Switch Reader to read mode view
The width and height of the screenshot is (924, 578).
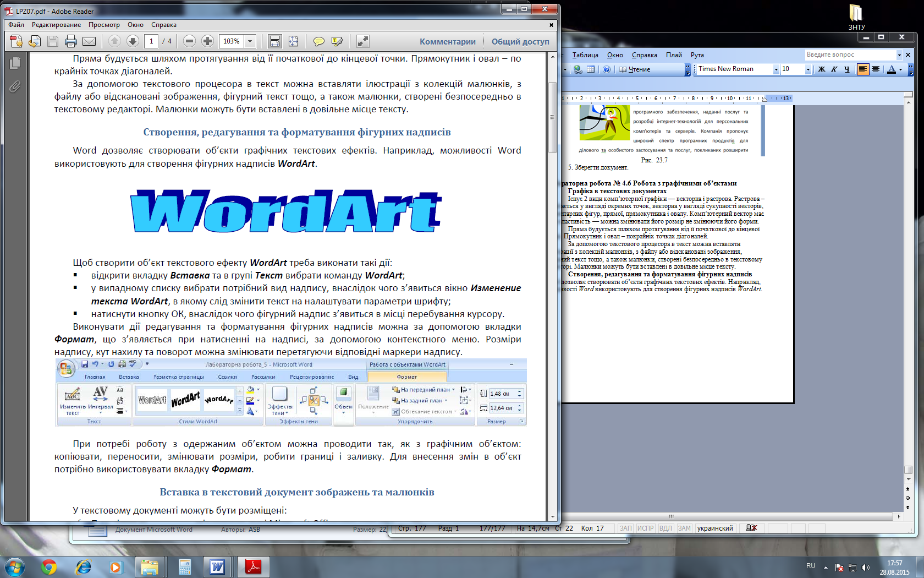click(x=362, y=41)
